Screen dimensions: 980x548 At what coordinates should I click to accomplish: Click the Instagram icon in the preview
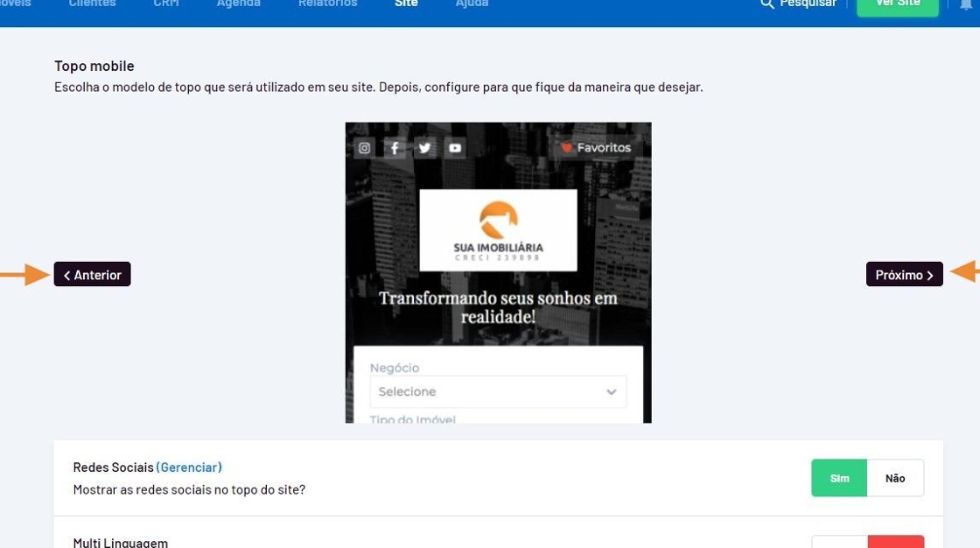tap(365, 148)
